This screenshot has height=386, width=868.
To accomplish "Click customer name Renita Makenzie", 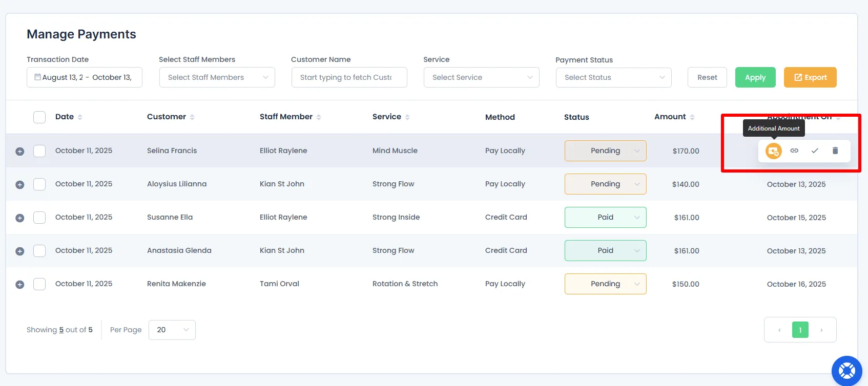I will pos(176,284).
